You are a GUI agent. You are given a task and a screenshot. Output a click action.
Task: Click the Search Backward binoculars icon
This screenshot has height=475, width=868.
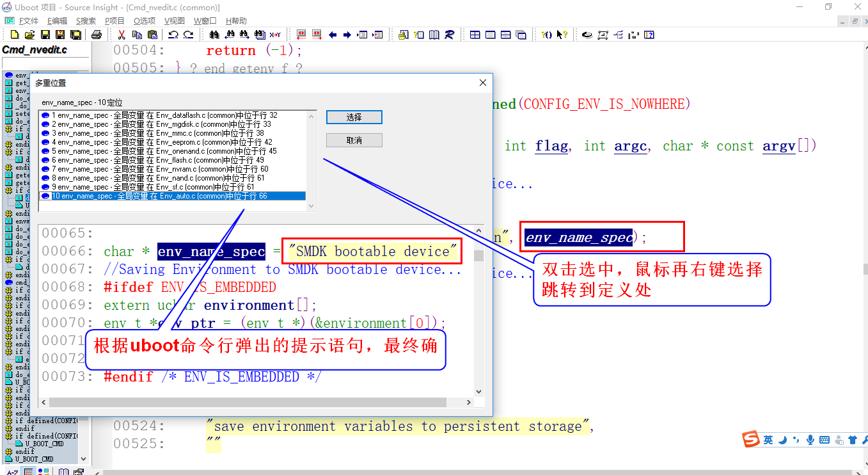[229, 35]
